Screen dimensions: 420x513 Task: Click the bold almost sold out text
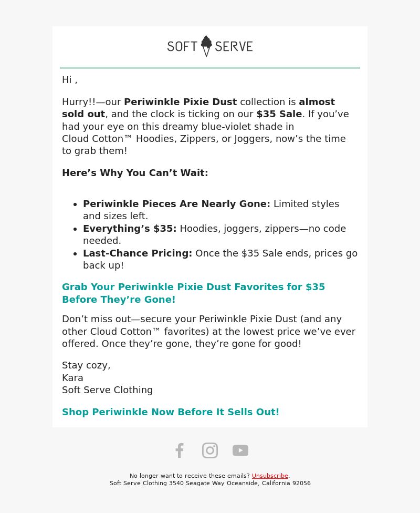(198, 108)
